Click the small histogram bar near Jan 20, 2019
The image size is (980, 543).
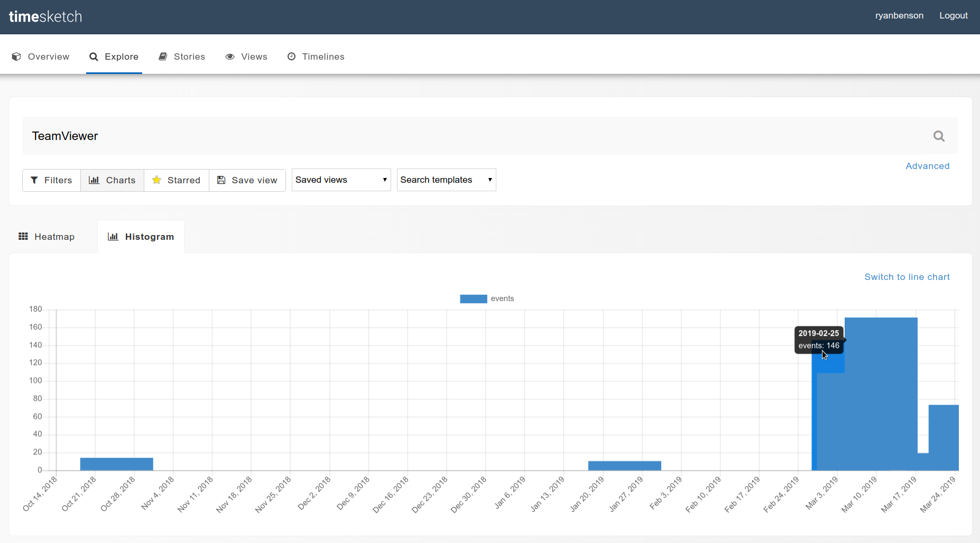[625, 466]
